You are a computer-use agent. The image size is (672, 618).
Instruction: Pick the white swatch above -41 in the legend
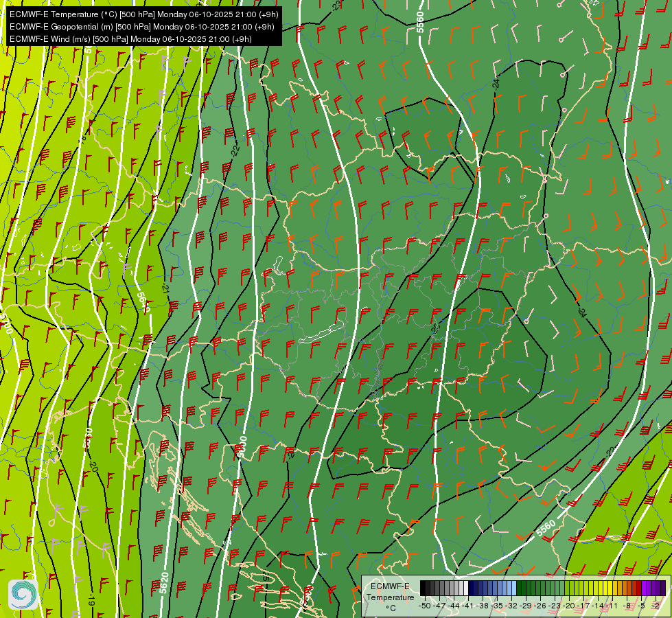466,588
